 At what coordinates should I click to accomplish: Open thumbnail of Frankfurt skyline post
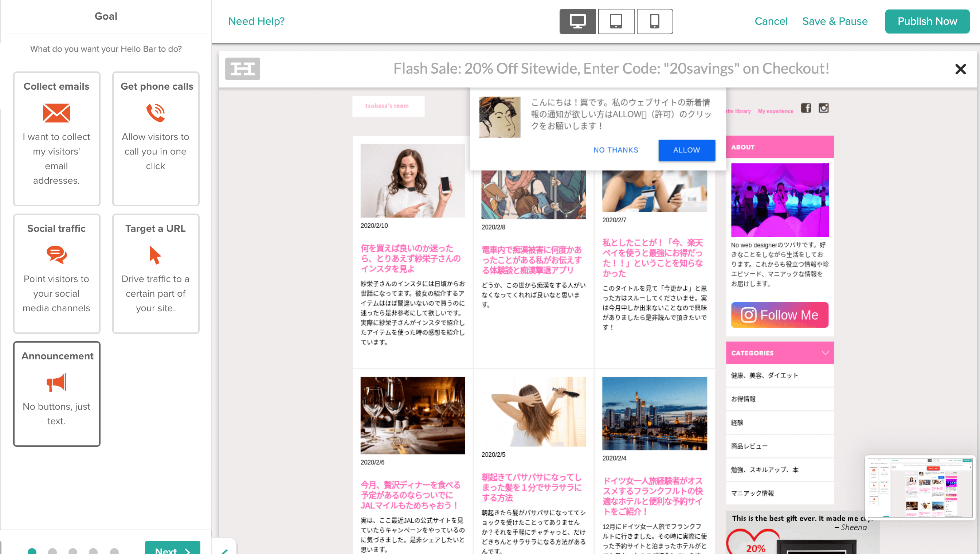pyautogui.click(x=654, y=414)
